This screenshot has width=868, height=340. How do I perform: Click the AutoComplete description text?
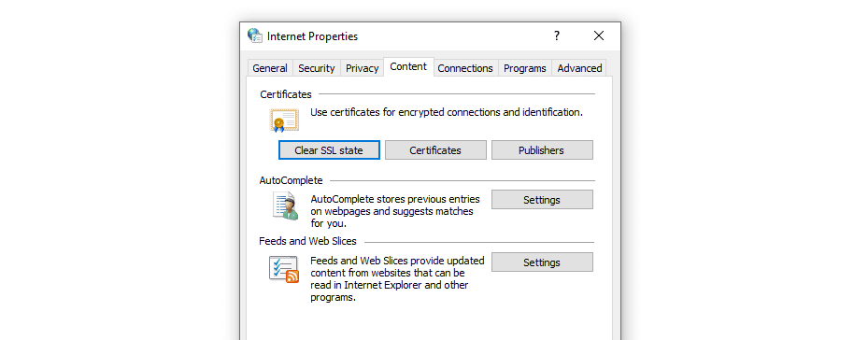tap(395, 211)
